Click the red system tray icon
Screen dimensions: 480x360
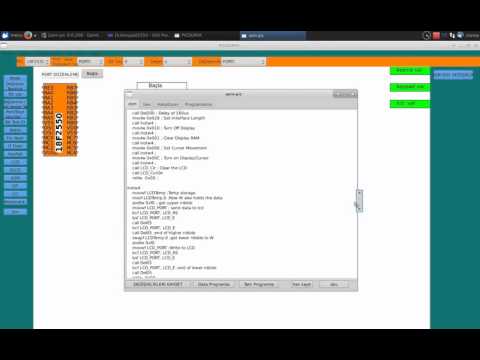point(436,35)
